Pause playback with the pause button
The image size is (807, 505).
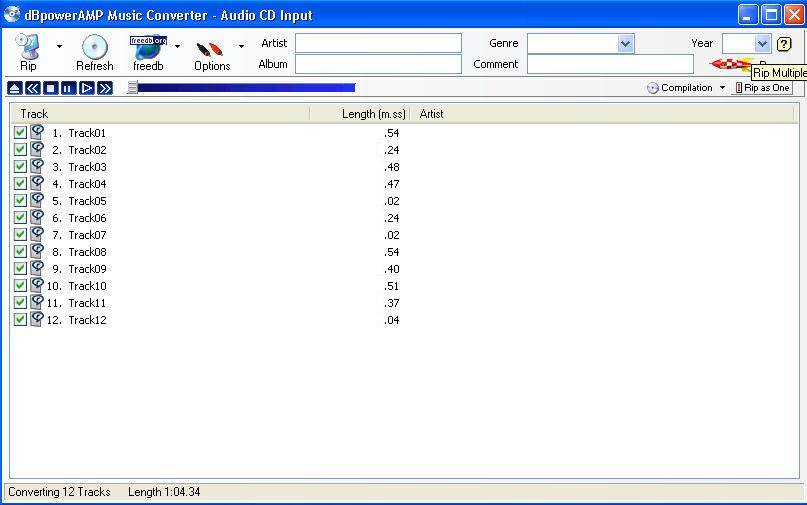(69, 88)
